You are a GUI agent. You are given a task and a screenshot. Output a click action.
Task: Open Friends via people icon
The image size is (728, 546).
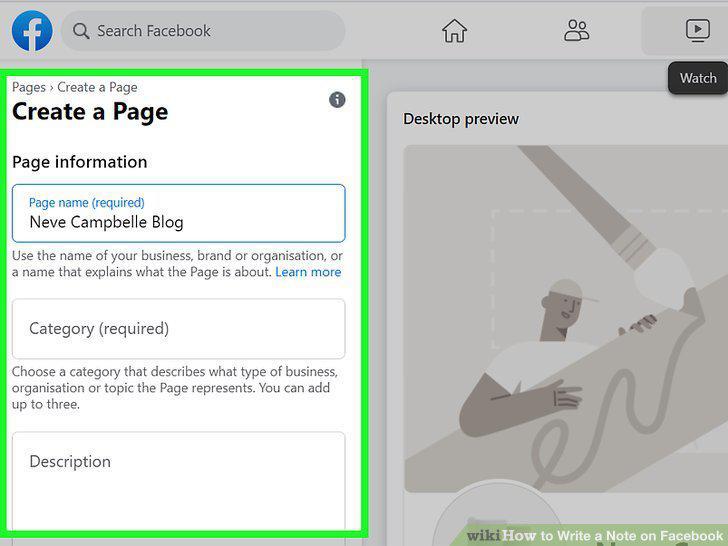tap(577, 31)
